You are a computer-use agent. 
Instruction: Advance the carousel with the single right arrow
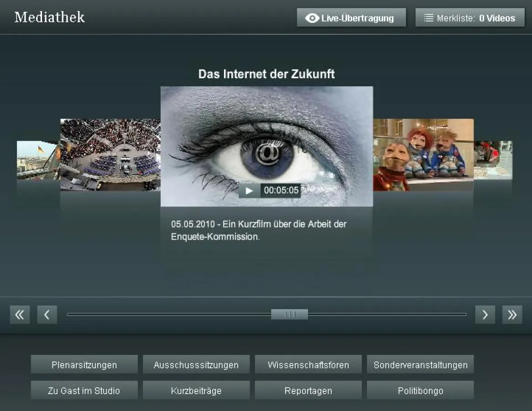coord(485,314)
